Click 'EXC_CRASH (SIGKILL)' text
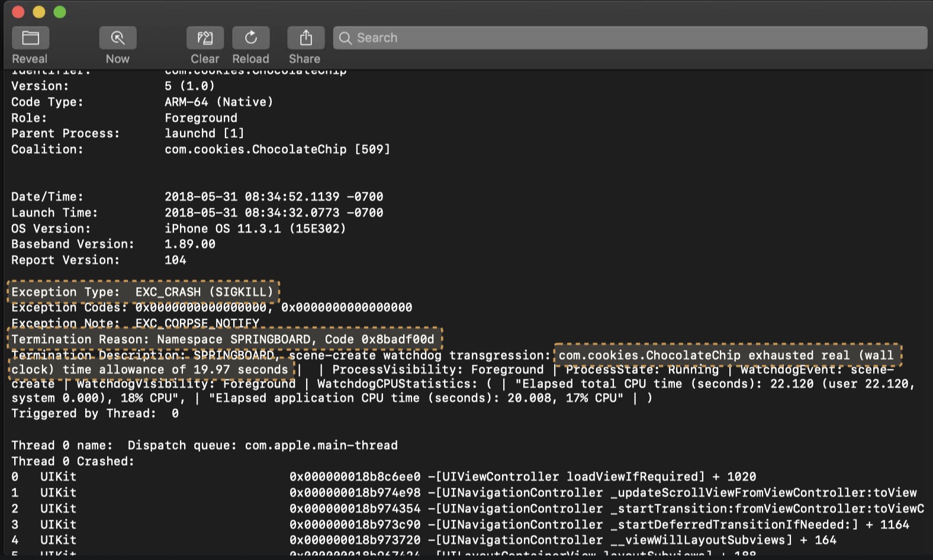The width and height of the screenshot is (933, 560). pos(204,292)
